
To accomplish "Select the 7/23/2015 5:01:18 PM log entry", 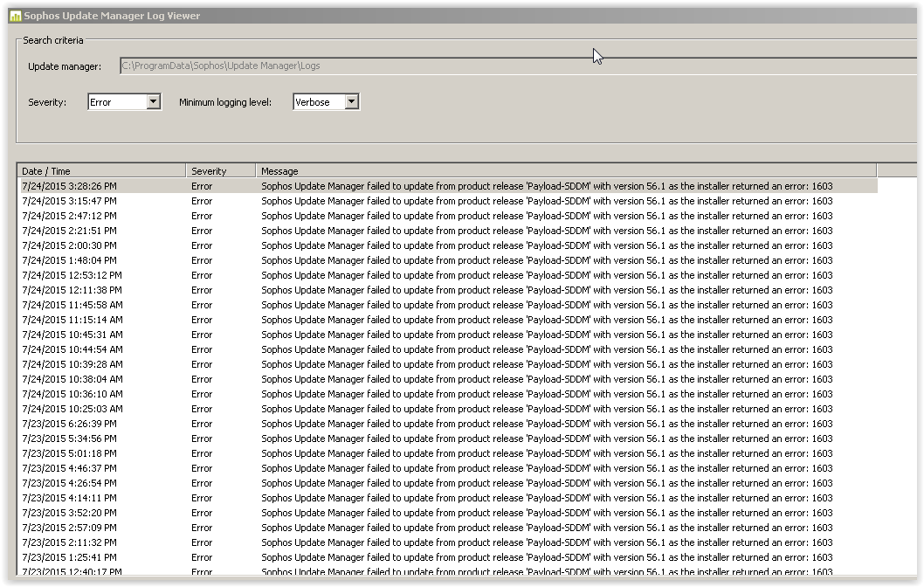I will 448,453.
